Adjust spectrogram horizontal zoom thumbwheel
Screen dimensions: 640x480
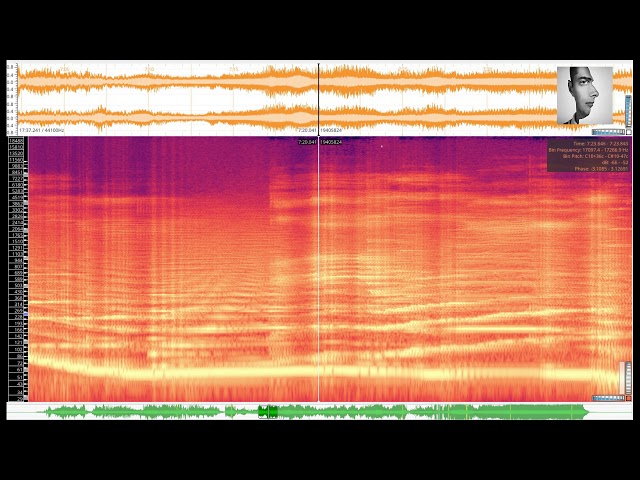606,398
